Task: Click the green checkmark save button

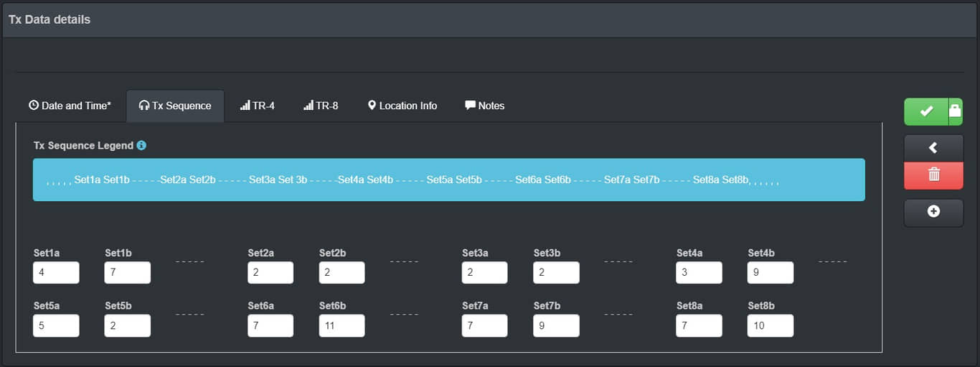Action: point(926,111)
